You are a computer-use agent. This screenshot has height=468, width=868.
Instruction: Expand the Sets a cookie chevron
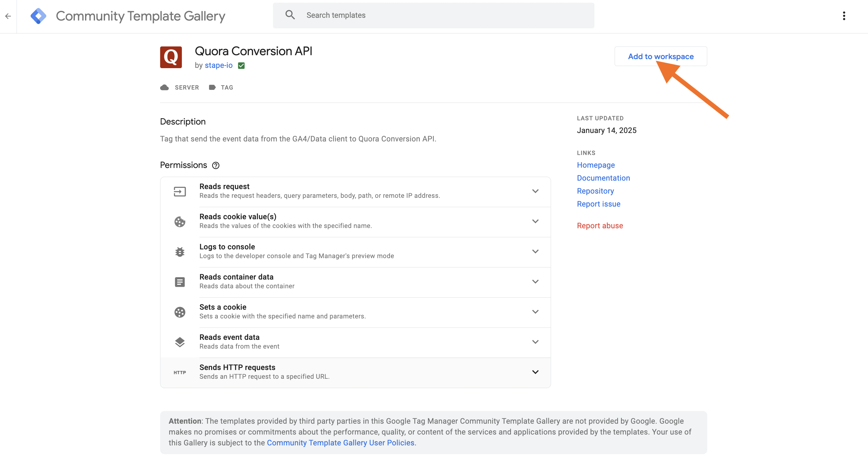point(535,312)
